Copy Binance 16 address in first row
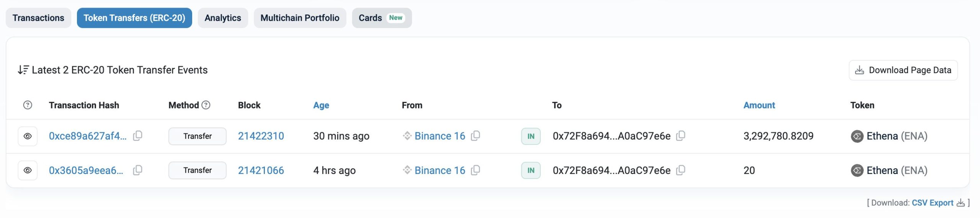The height and width of the screenshot is (218, 980). (x=475, y=136)
